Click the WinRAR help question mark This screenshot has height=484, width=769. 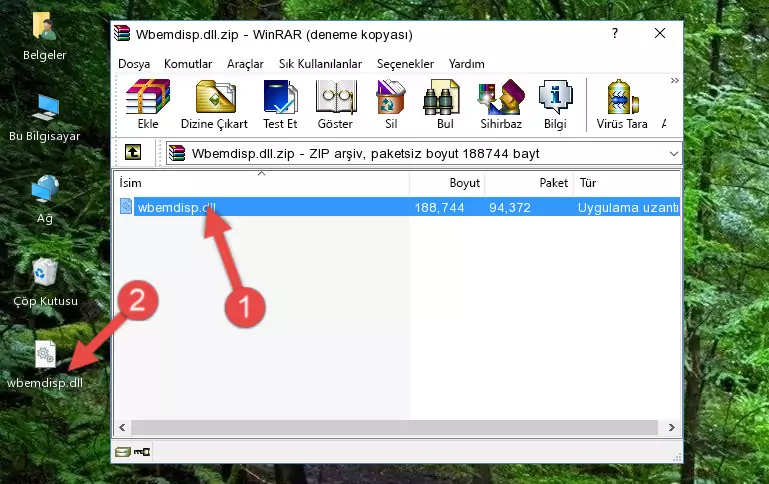[615, 33]
